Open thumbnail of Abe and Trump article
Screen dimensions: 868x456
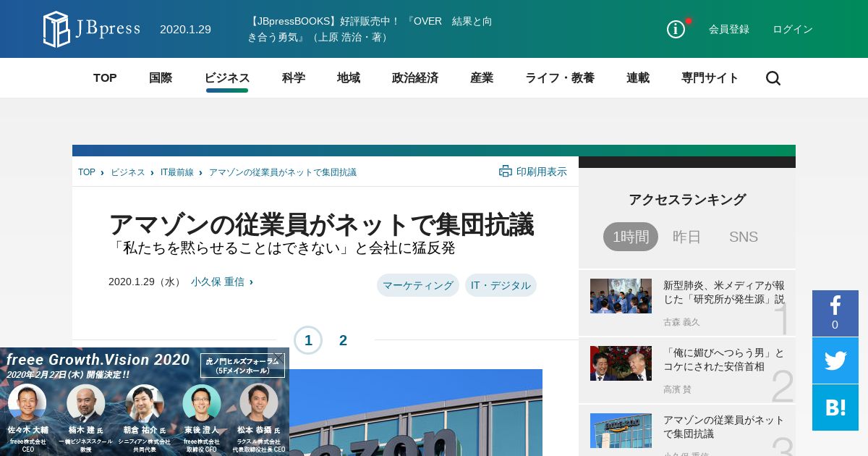point(621,363)
